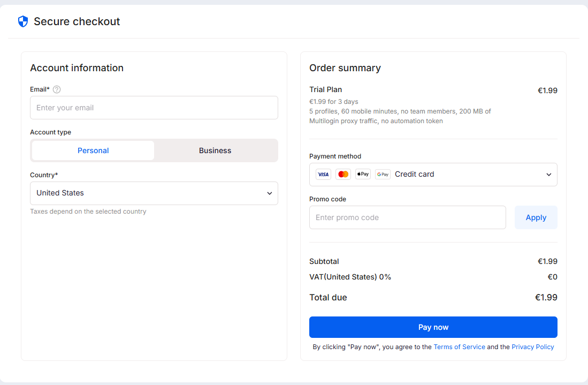
Task: Click the Pay now button
Action: (433, 327)
